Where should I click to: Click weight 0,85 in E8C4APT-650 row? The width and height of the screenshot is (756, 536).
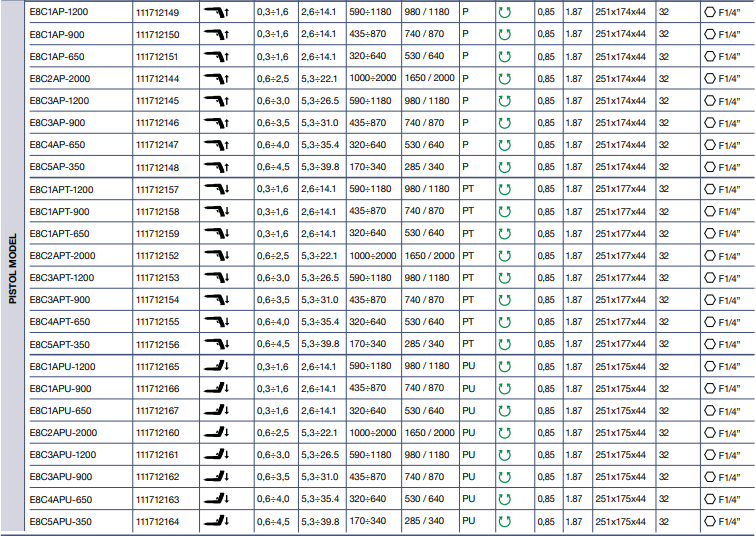546,322
